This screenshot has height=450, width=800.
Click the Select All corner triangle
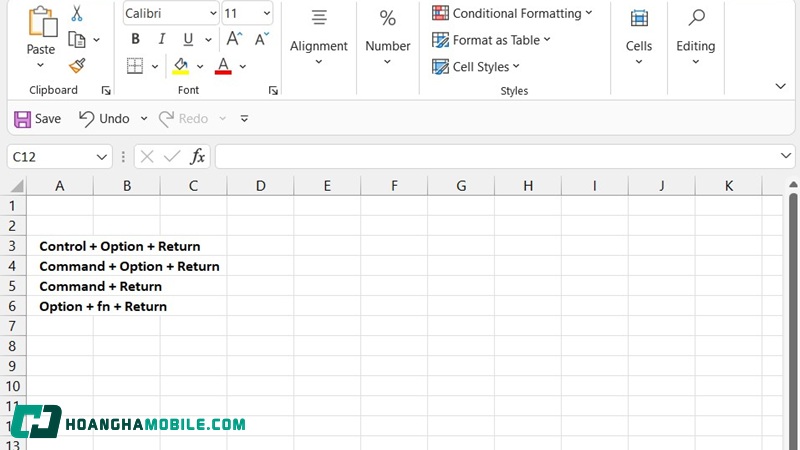pyautogui.click(x=16, y=186)
